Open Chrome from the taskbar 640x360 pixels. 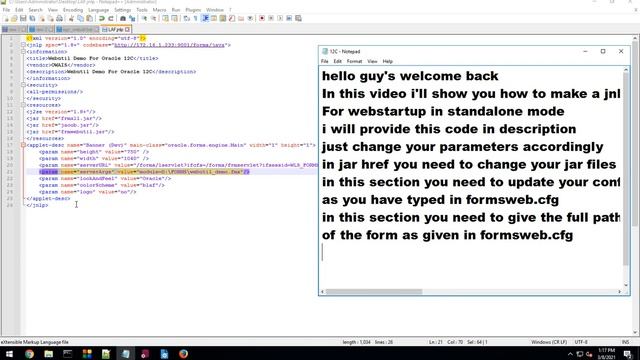pos(29,354)
